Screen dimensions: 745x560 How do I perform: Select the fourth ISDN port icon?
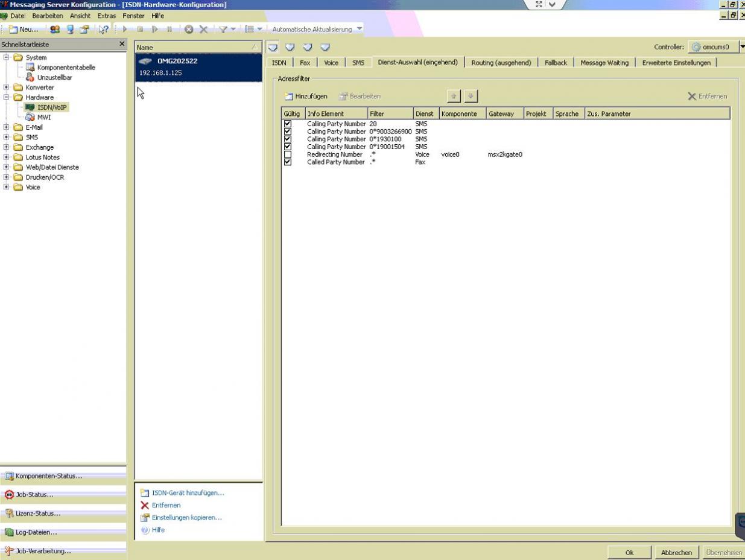click(x=325, y=47)
